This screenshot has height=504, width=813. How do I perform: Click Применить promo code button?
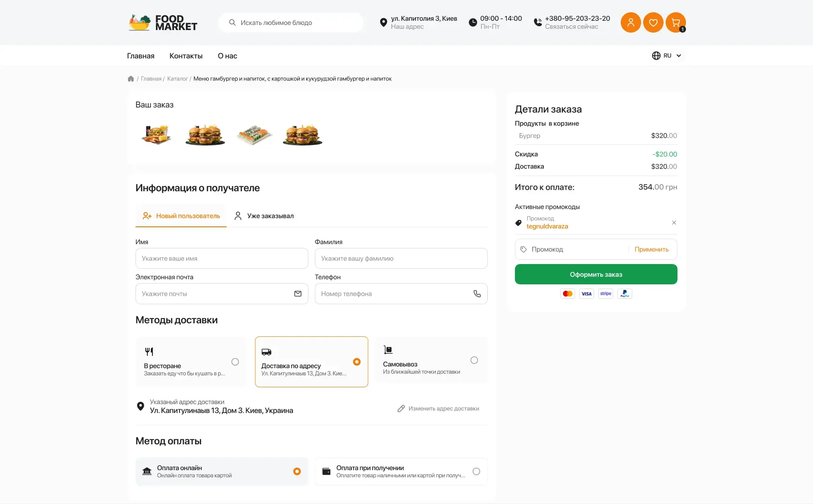pos(651,249)
